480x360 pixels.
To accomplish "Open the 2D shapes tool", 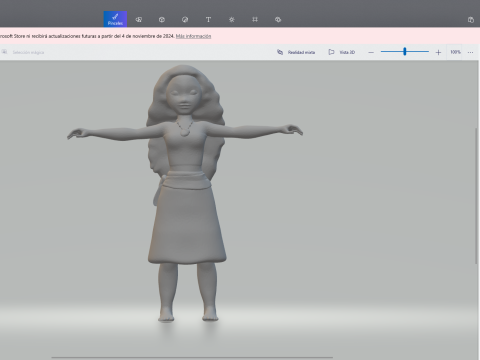I will click(139, 20).
